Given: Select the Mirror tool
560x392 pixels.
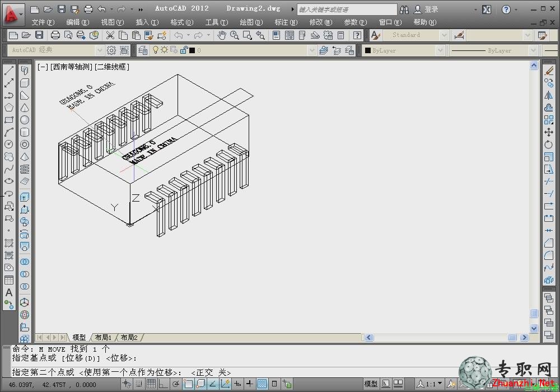Looking at the screenshot, I should coord(549,95).
